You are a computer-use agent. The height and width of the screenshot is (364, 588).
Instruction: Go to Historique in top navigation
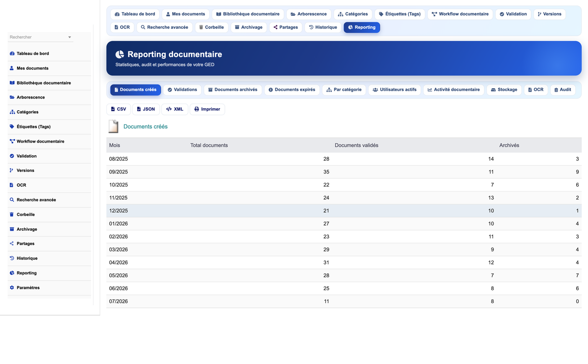click(323, 27)
